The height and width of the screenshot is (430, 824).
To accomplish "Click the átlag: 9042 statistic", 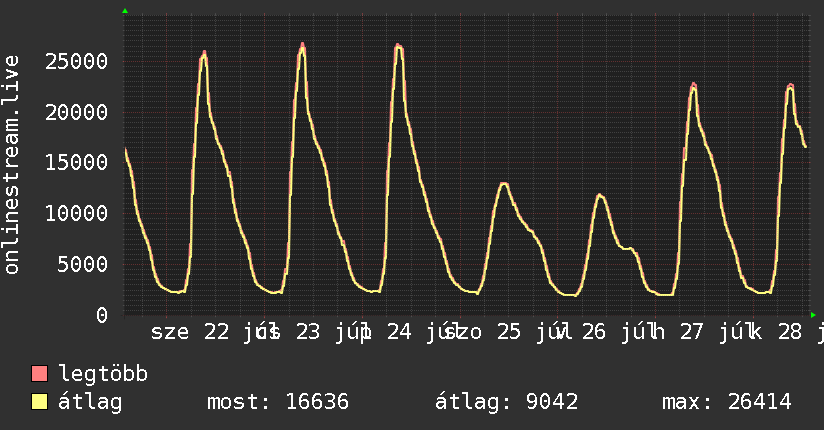I will click(x=506, y=402).
